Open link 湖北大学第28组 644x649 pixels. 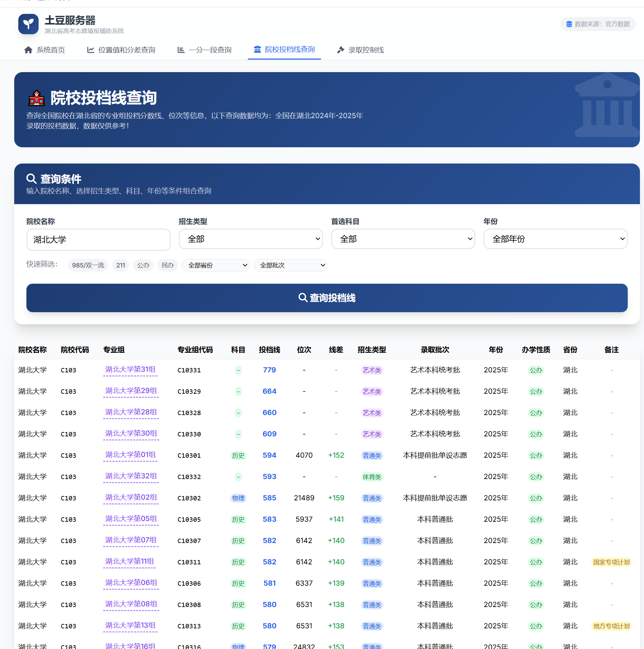pos(131,412)
